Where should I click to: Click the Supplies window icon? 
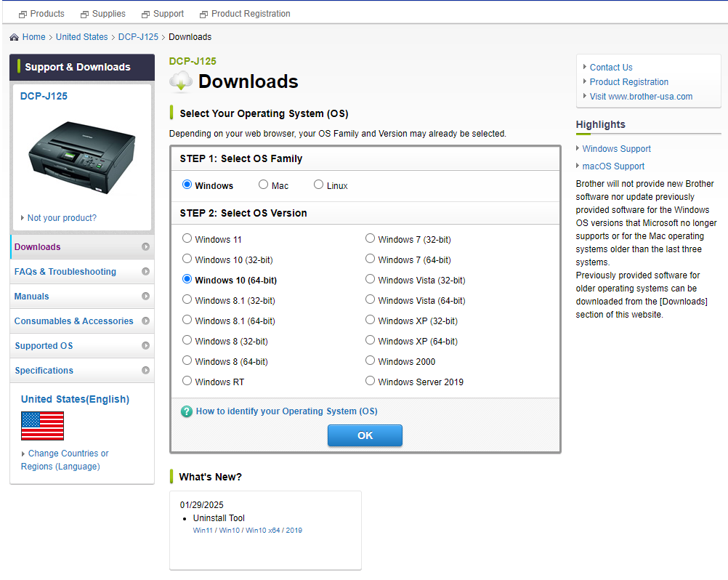coord(84,15)
